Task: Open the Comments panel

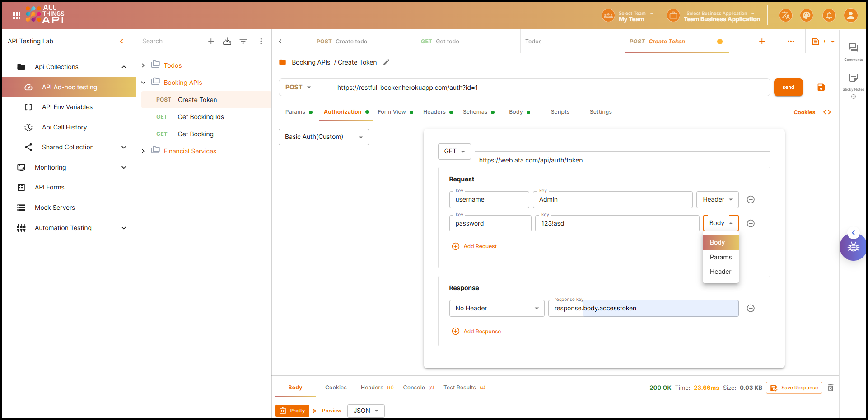Action: (853, 51)
